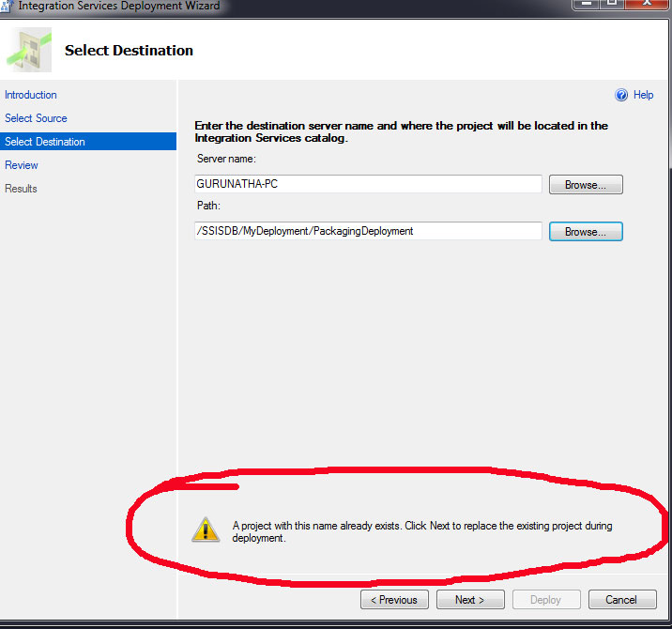Click Next to continue
Viewport: 672px width, 629px height.
[x=470, y=599]
